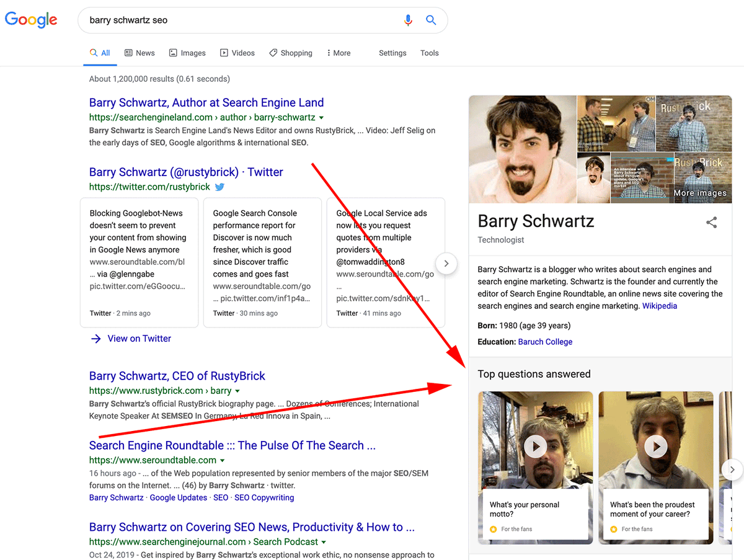Screen dimensions: 744x560
Task: Click 'For the fans' label under proudest moment
Action: (x=637, y=529)
